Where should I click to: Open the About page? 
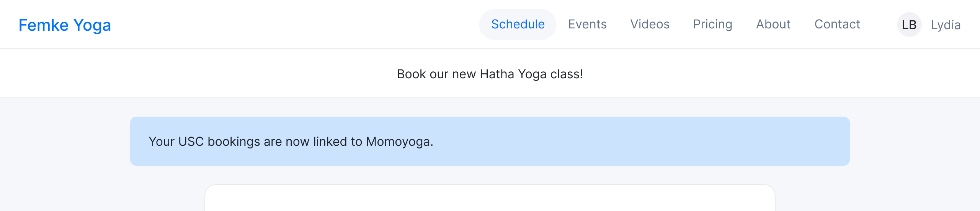click(x=773, y=24)
